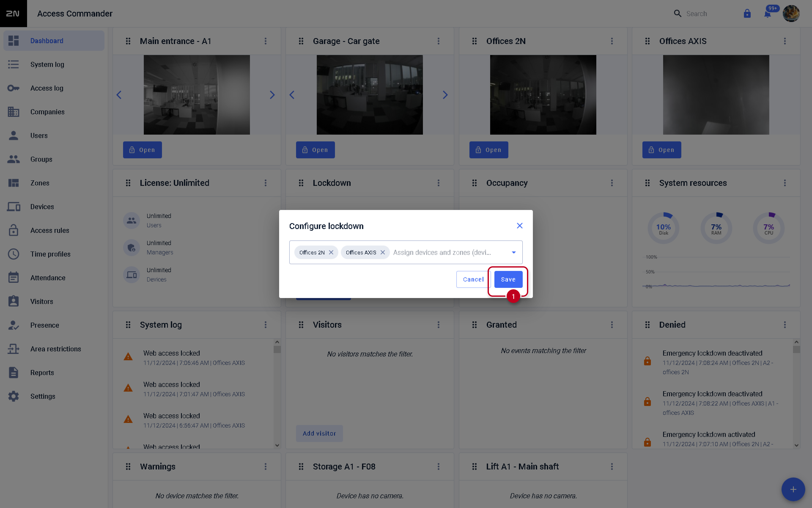Grab the Offices 2N widget drag handle
812x508 pixels.
[475, 41]
